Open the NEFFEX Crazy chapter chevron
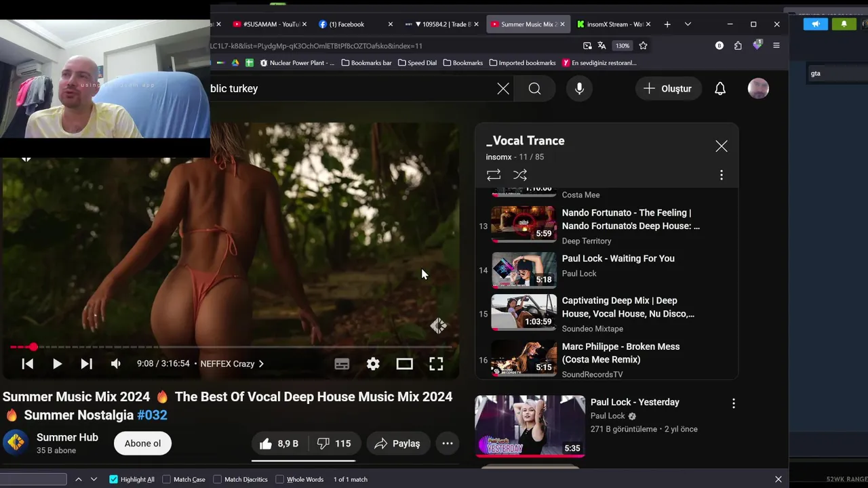Image resolution: width=868 pixels, height=488 pixels. [x=261, y=364]
